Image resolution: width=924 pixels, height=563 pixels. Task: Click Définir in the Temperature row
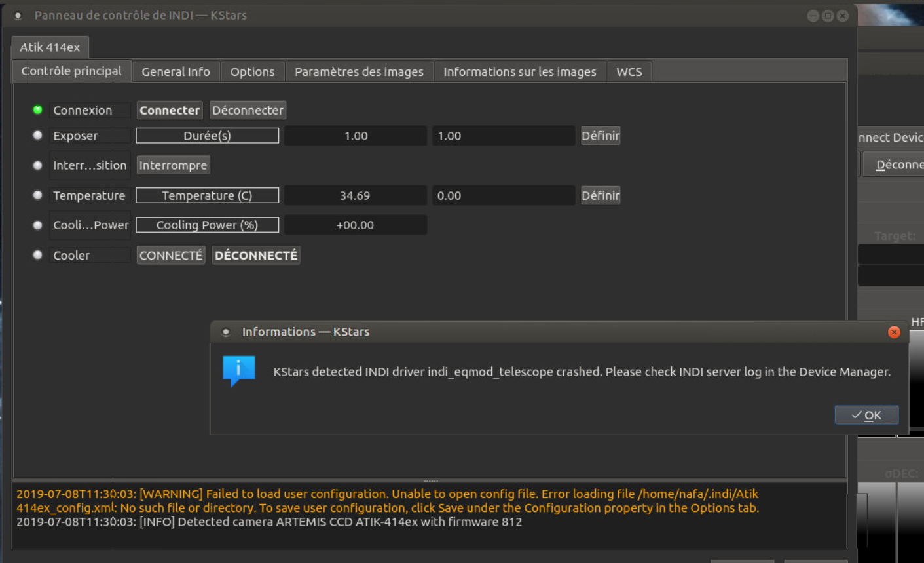point(601,195)
